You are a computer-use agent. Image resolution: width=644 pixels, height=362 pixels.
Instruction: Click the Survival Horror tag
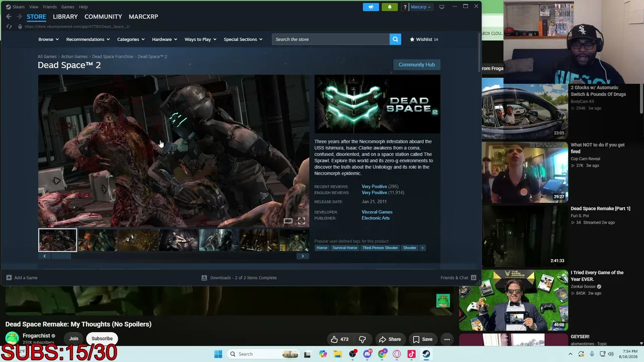tap(345, 248)
